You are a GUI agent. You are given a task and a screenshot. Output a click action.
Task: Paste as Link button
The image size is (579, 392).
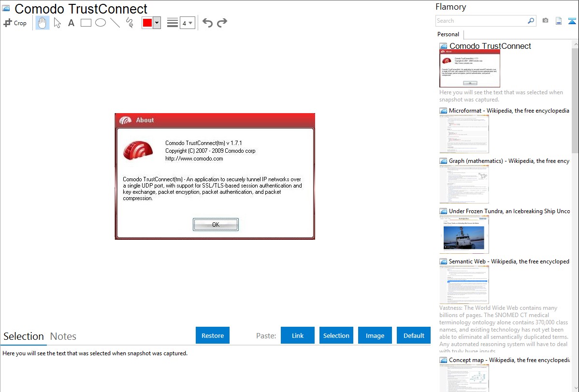point(298,335)
